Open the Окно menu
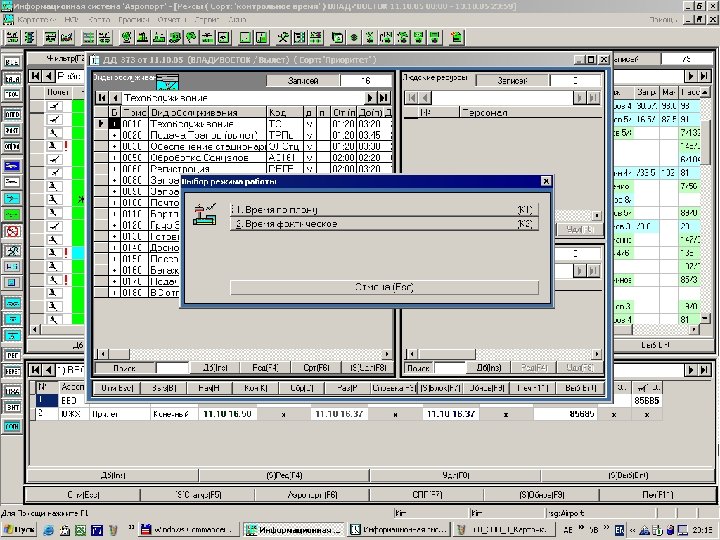 [x=237, y=20]
